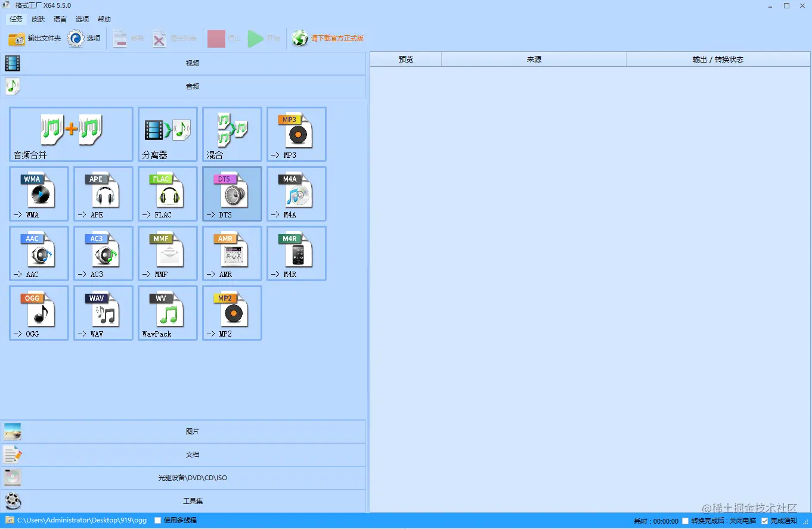Enable the 使用多线程 checkbox
Viewport: 812px width, 529px height.
click(157, 521)
